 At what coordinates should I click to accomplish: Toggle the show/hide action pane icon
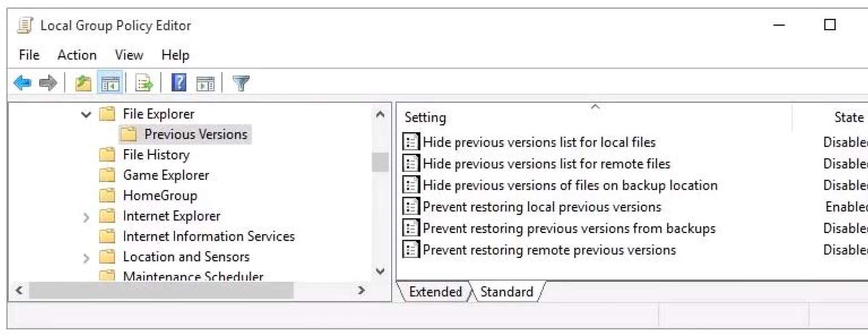(205, 83)
